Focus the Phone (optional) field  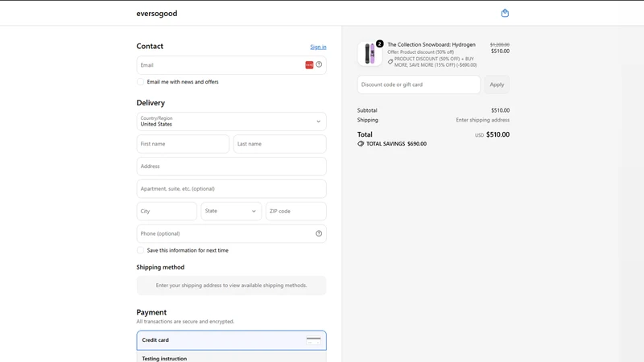pyautogui.click(x=231, y=233)
